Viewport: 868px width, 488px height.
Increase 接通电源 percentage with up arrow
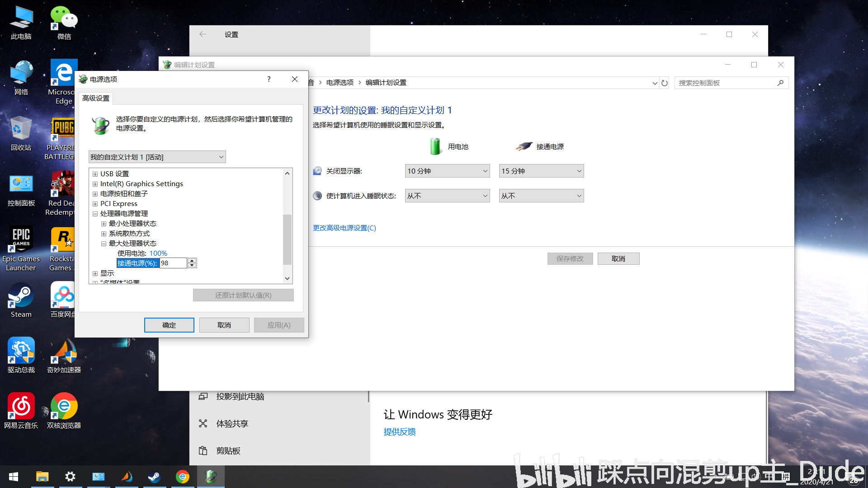pos(192,261)
